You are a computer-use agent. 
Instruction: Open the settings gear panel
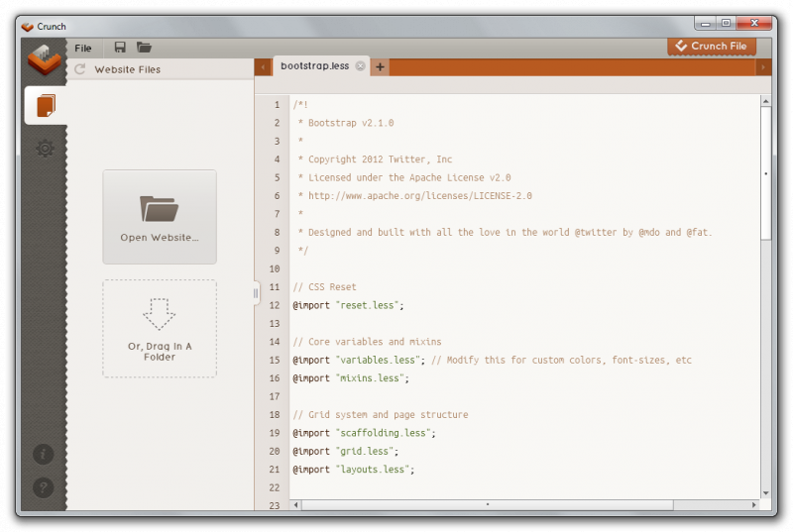(45, 149)
